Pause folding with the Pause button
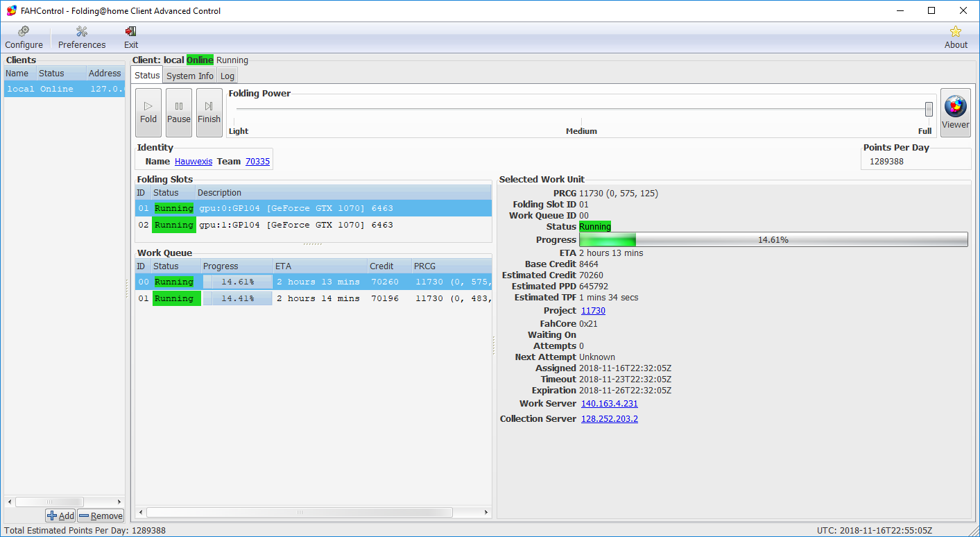Screen dimensions: 980x537 179,112
